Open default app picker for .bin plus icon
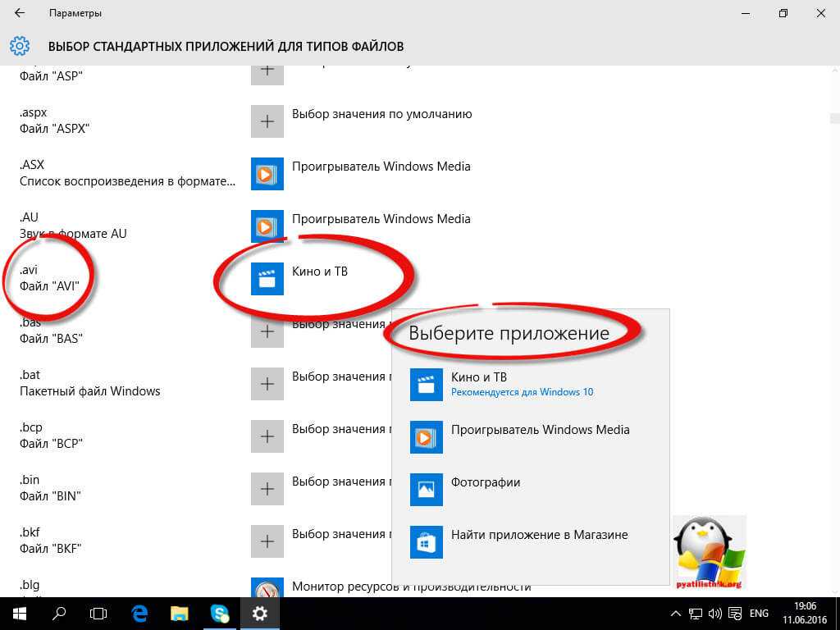Screen dimensions: 840x630 267,489
